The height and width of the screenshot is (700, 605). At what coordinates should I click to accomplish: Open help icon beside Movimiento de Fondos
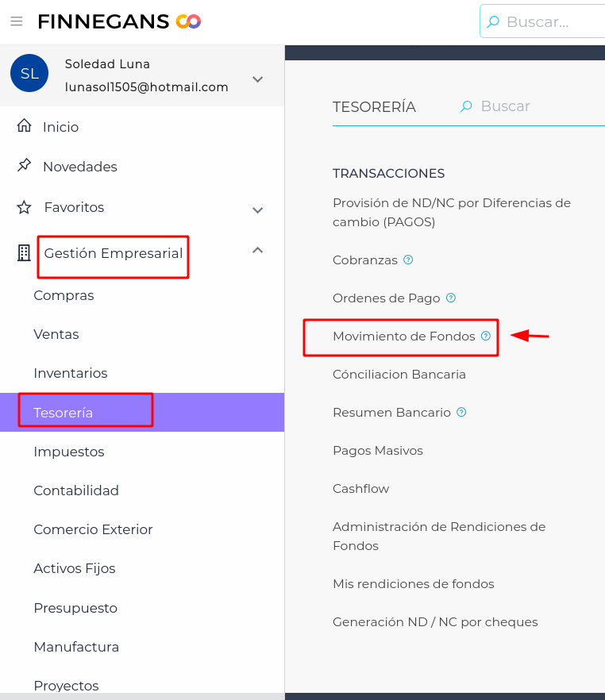coord(486,337)
